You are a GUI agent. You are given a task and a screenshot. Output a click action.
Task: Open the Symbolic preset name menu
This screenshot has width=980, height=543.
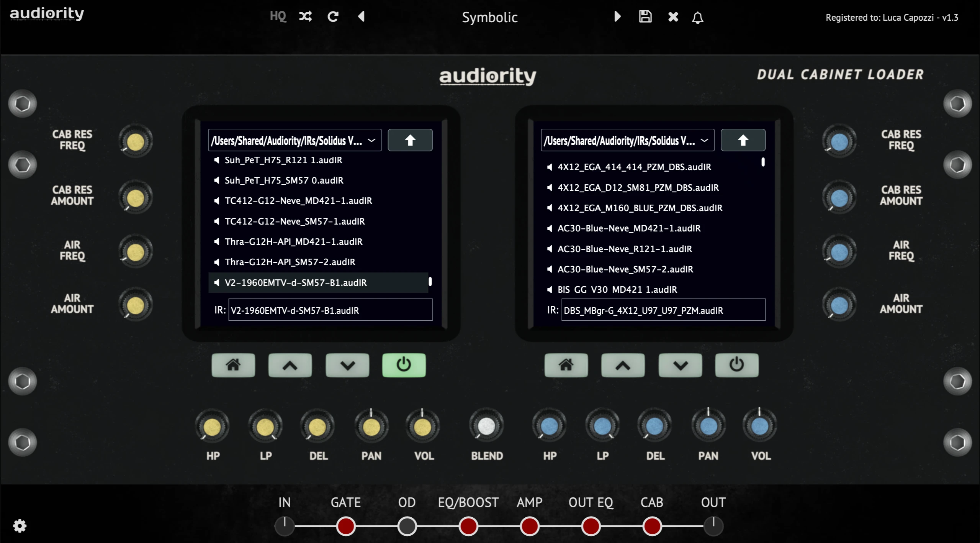[x=489, y=17]
